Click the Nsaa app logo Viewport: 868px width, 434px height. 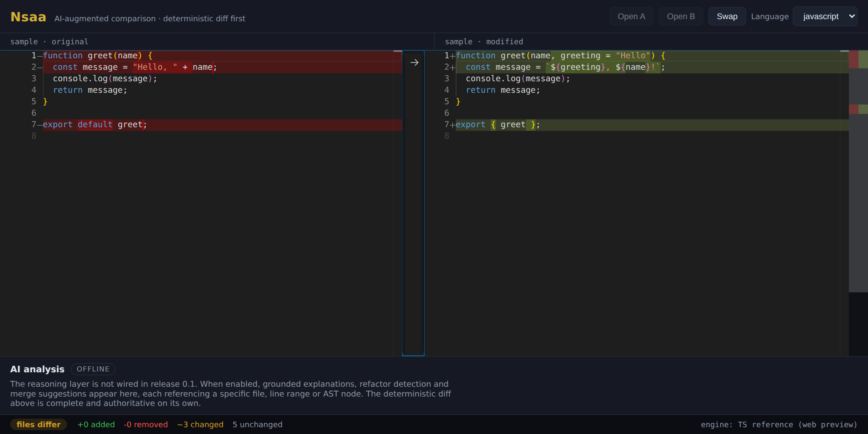[28, 17]
